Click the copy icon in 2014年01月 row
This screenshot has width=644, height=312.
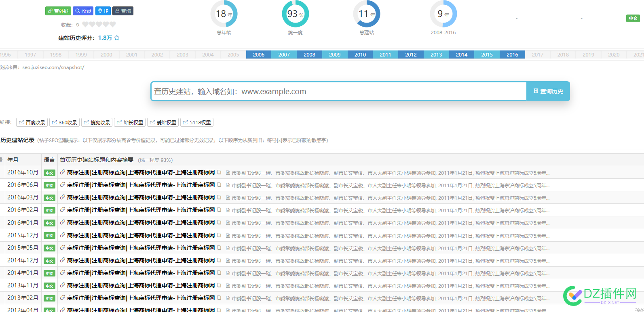[219, 273]
